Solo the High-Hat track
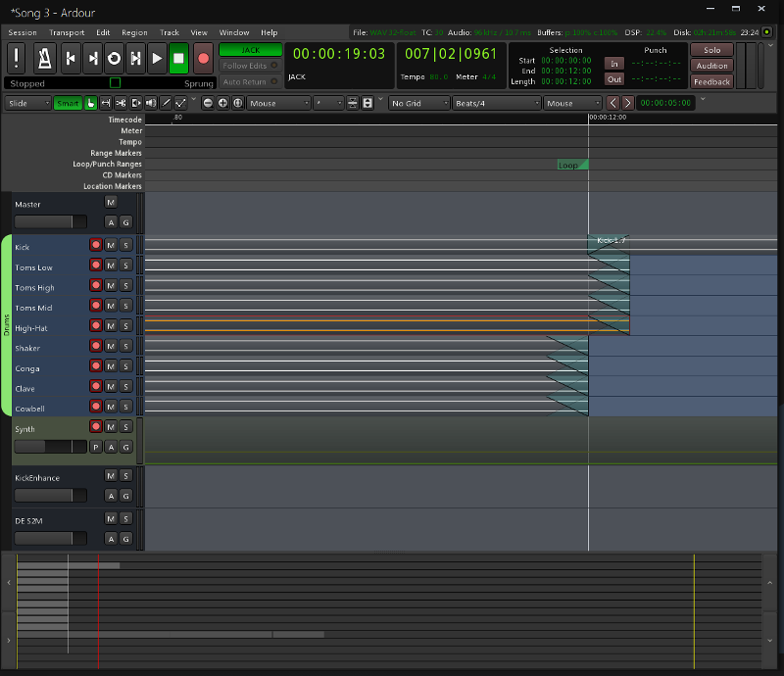 pyautogui.click(x=125, y=325)
